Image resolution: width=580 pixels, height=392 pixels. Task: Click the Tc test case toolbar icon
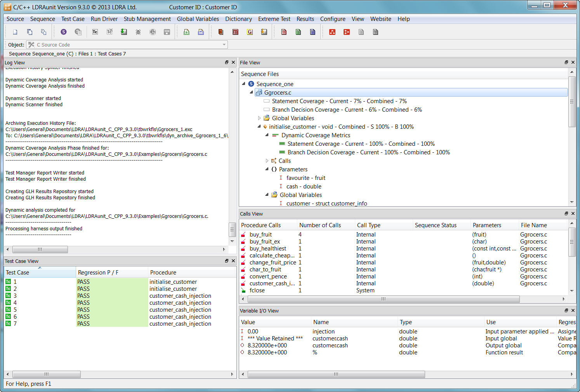[95, 32]
